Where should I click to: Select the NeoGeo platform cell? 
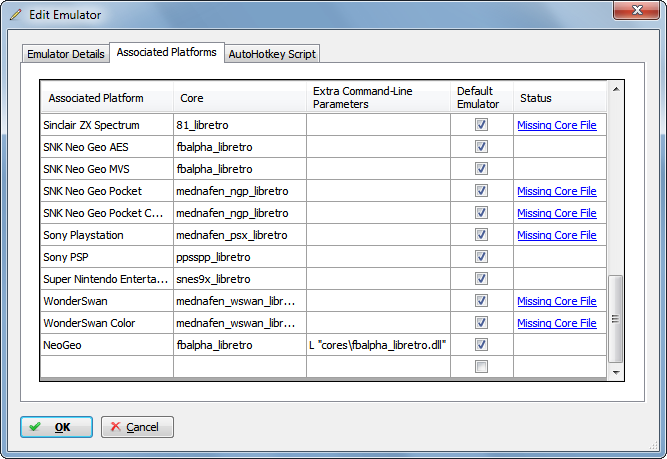[107, 345]
